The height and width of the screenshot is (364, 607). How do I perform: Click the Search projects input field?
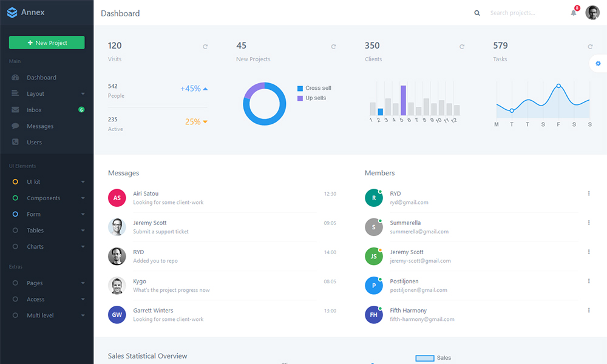click(522, 13)
